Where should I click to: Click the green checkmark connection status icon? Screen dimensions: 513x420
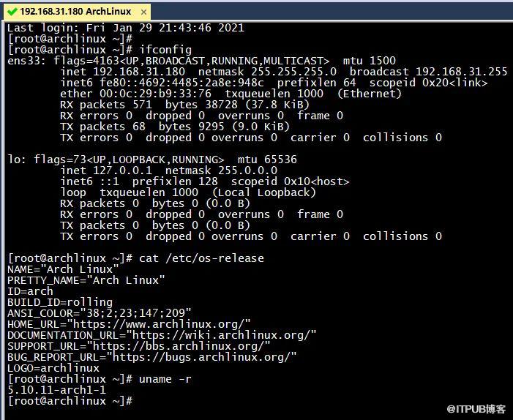click(12, 12)
